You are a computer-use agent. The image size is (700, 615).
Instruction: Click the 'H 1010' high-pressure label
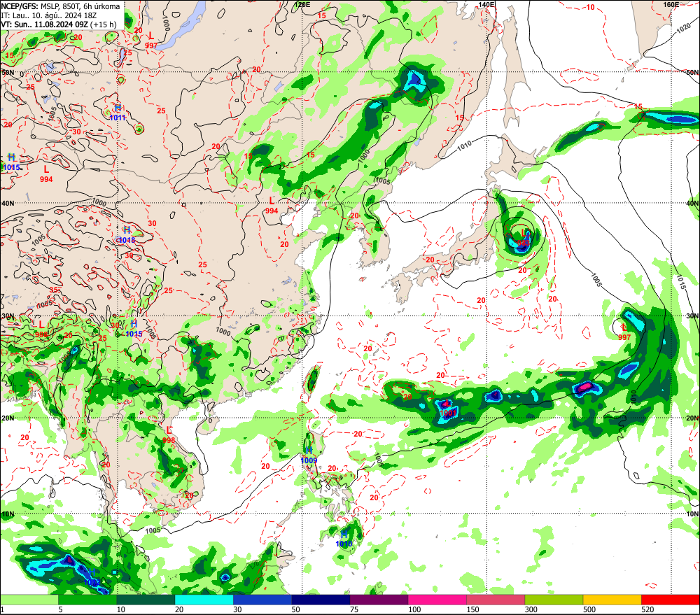coord(344,539)
